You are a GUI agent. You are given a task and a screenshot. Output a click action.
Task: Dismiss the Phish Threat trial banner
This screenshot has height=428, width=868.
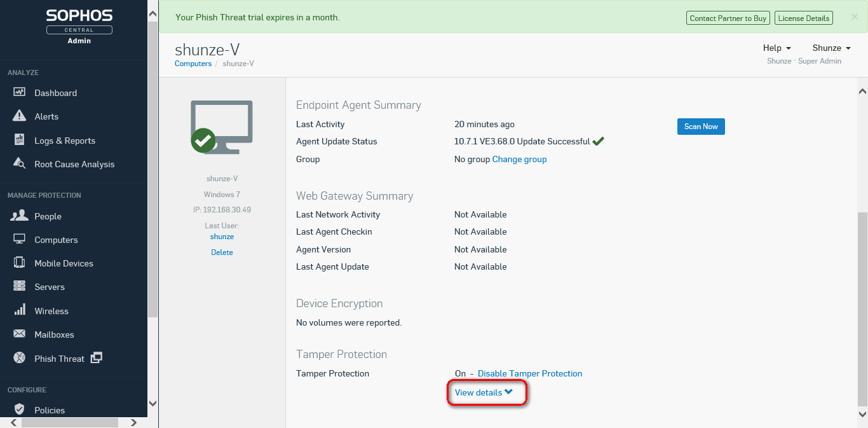click(855, 17)
